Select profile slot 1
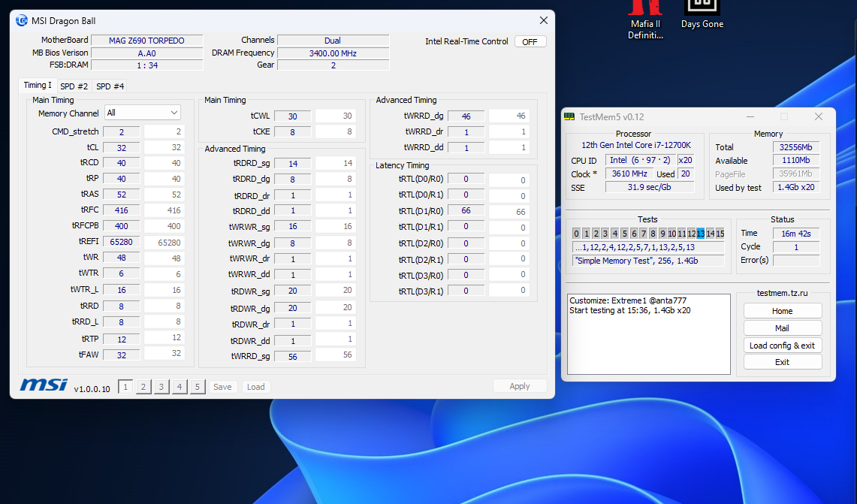The height and width of the screenshot is (504, 857). coord(125,387)
